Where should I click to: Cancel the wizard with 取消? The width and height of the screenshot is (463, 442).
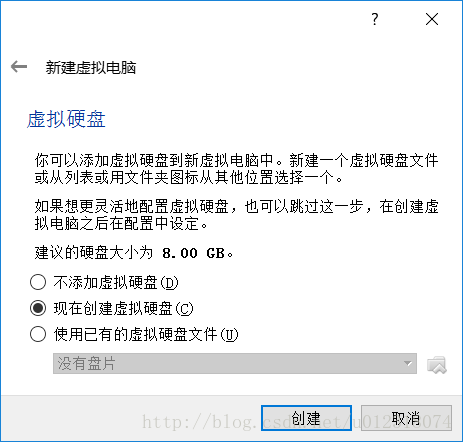pyautogui.click(x=406, y=418)
